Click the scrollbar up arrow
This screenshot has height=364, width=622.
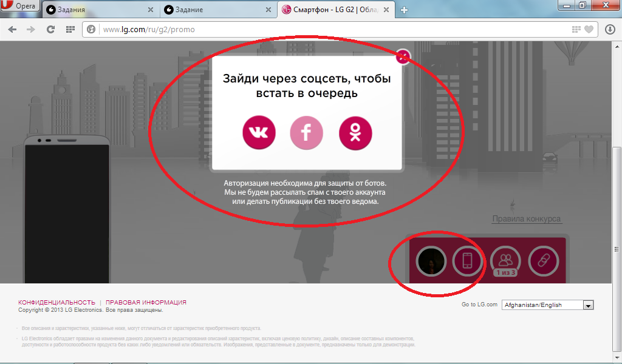click(x=617, y=46)
